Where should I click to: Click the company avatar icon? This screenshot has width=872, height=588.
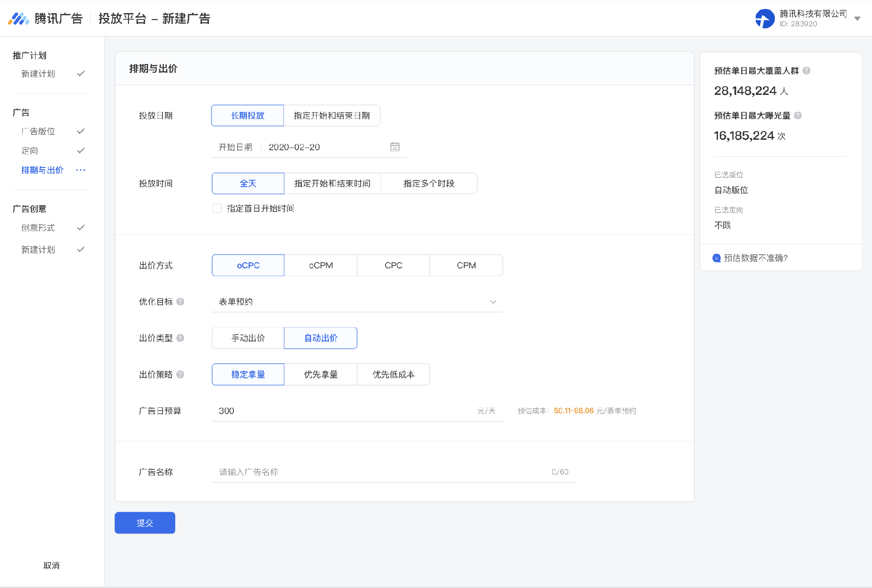pyautogui.click(x=765, y=19)
